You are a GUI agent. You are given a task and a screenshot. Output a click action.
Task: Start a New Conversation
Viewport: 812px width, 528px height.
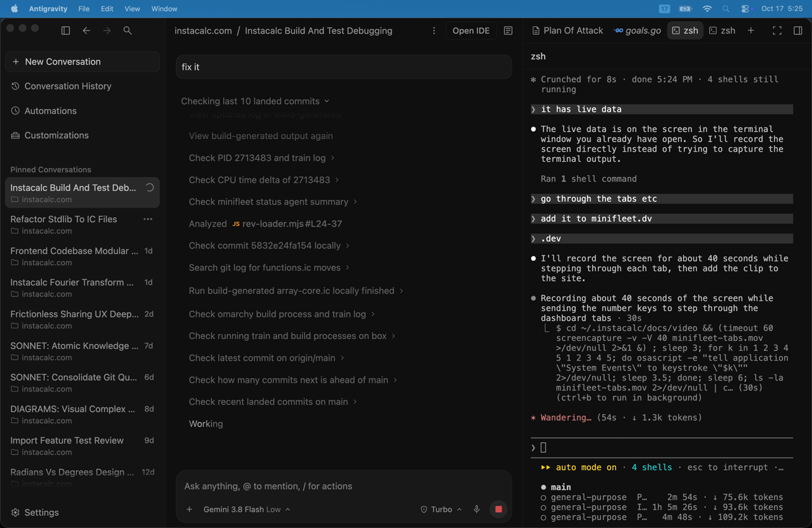pos(82,62)
